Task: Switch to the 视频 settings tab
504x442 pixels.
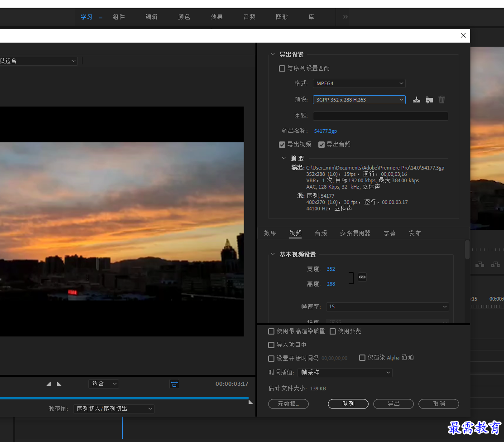Action: (x=295, y=233)
